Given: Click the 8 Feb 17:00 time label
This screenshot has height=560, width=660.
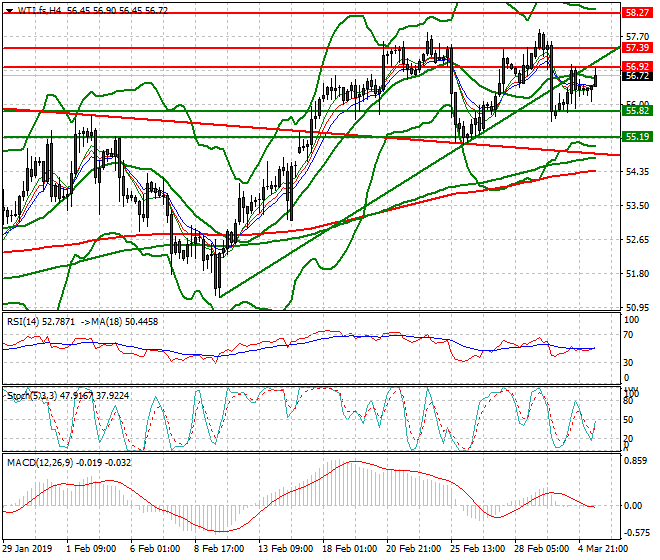Looking at the screenshot, I should [219, 549].
